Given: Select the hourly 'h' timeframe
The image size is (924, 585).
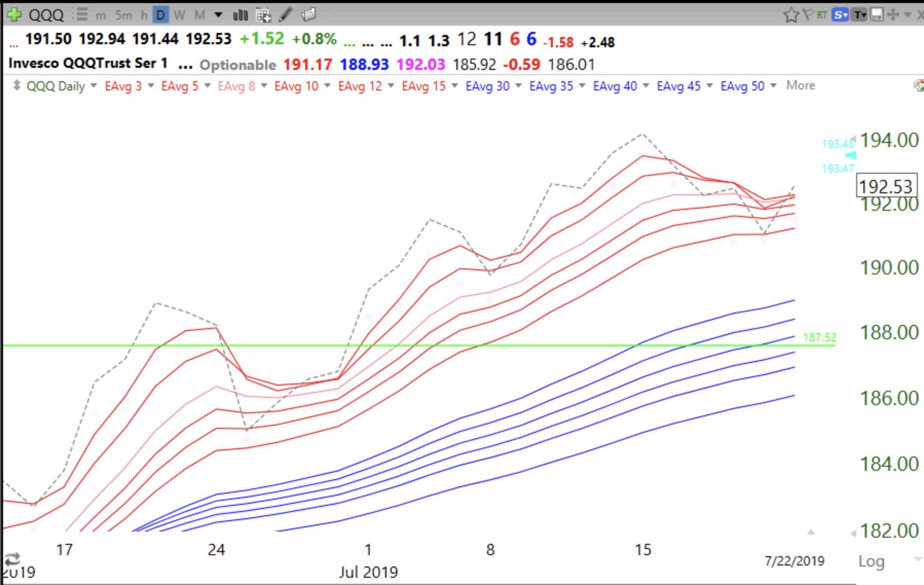Looking at the screenshot, I should pos(144,15).
